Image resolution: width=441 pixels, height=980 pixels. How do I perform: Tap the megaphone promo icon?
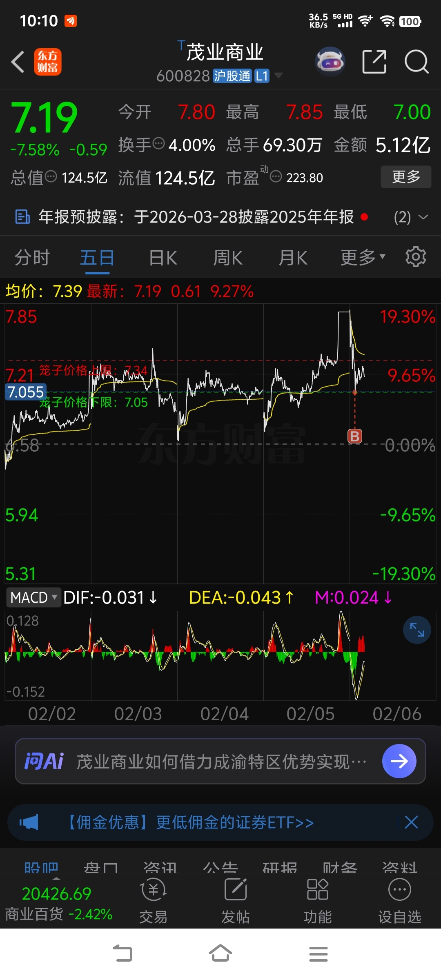pos(29,822)
